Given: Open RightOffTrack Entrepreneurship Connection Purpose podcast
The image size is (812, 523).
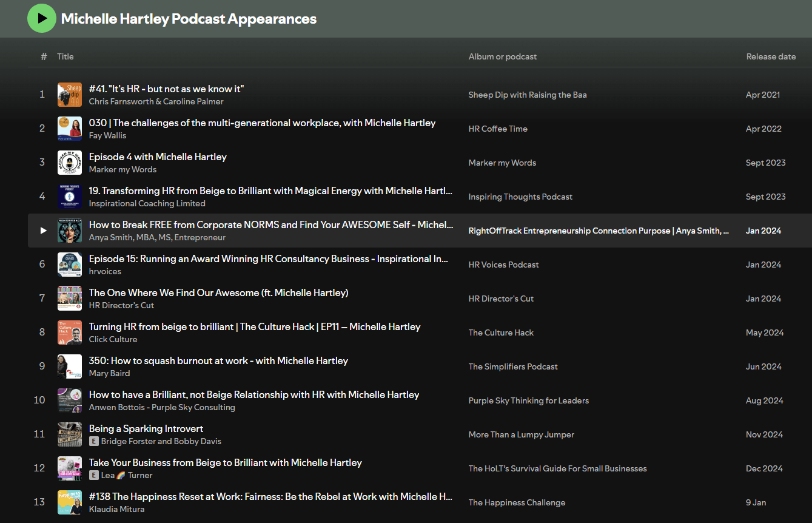Looking at the screenshot, I should click(x=599, y=231).
